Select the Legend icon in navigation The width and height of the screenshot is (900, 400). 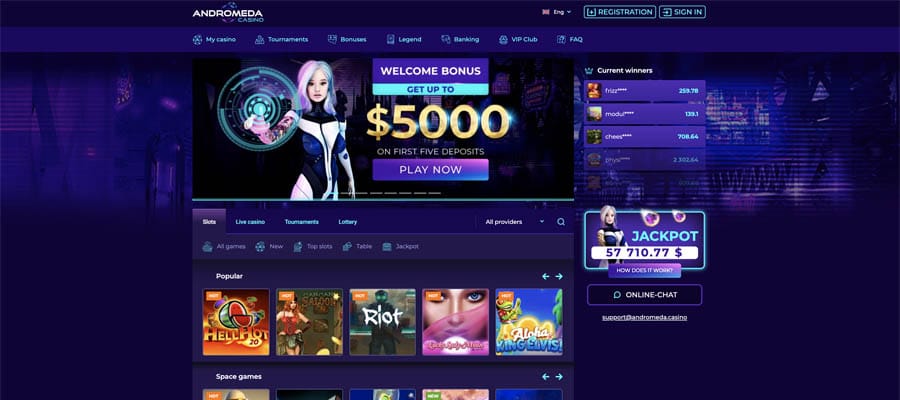391,40
